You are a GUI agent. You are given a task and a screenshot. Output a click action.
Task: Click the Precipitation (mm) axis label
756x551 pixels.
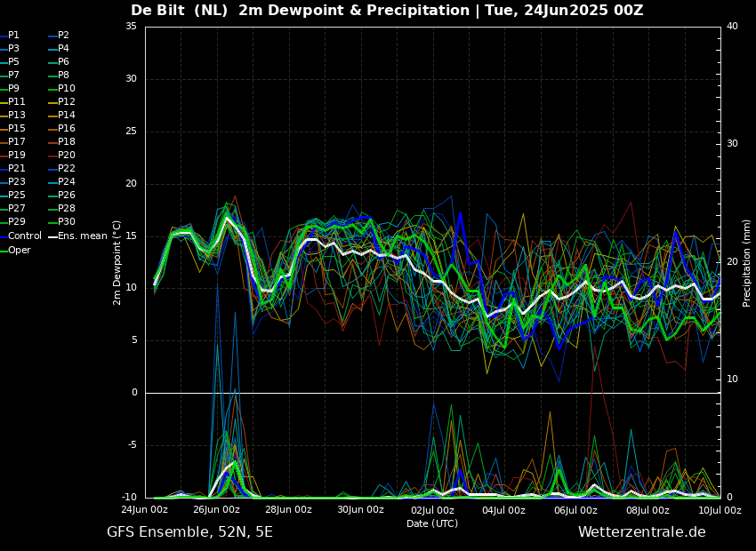(x=747, y=262)
